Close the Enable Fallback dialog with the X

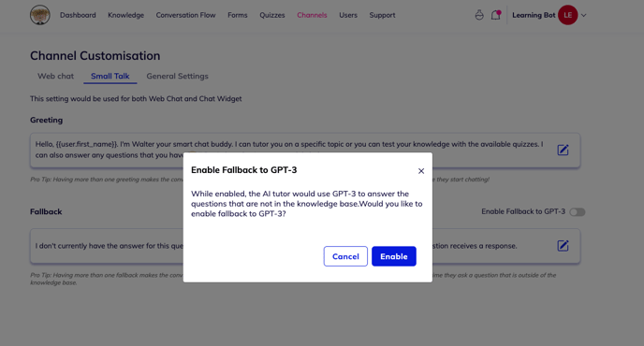[421, 171]
